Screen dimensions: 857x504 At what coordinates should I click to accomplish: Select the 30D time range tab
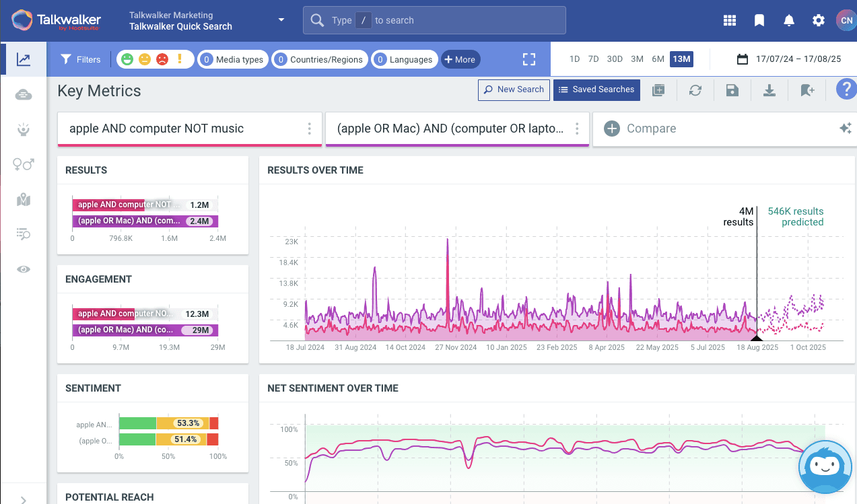point(615,59)
